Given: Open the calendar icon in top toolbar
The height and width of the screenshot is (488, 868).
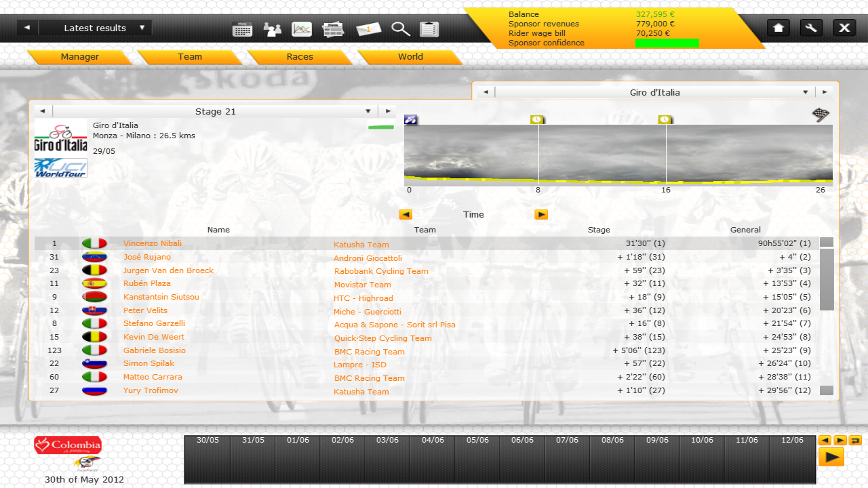Looking at the screenshot, I should tap(242, 29).
